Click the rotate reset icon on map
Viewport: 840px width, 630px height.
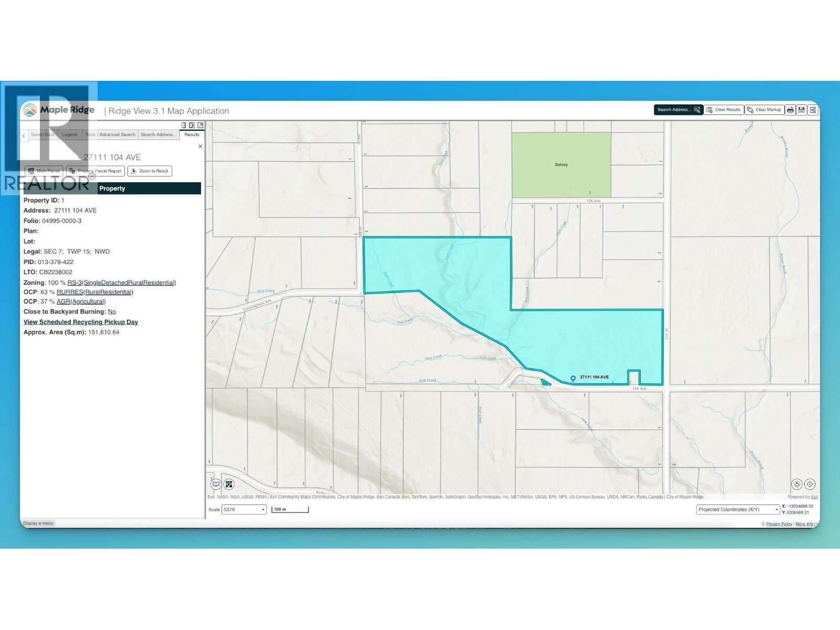click(x=796, y=485)
